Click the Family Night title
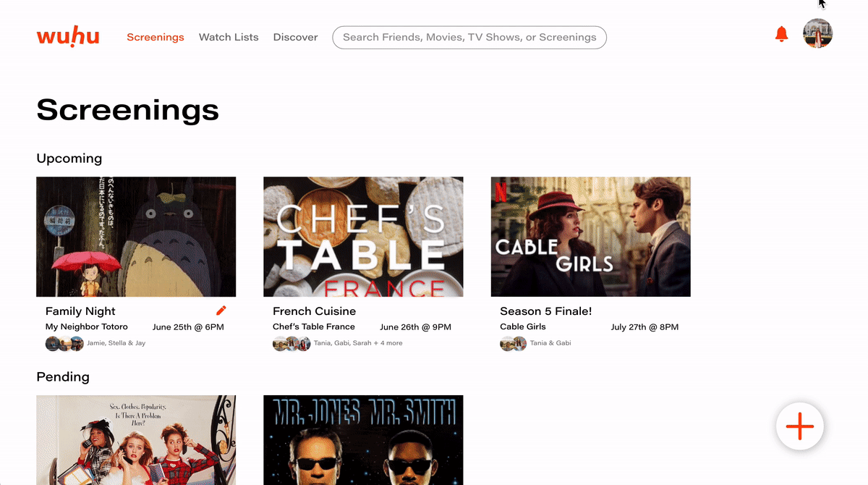Image resolution: width=868 pixels, height=485 pixels. [x=80, y=311]
